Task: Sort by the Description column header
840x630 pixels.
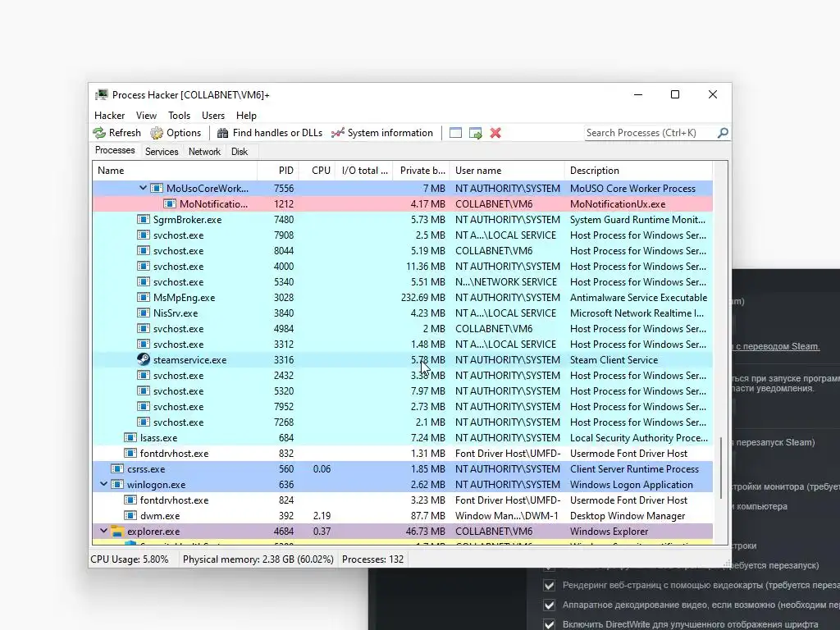Action: click(638, 171)
